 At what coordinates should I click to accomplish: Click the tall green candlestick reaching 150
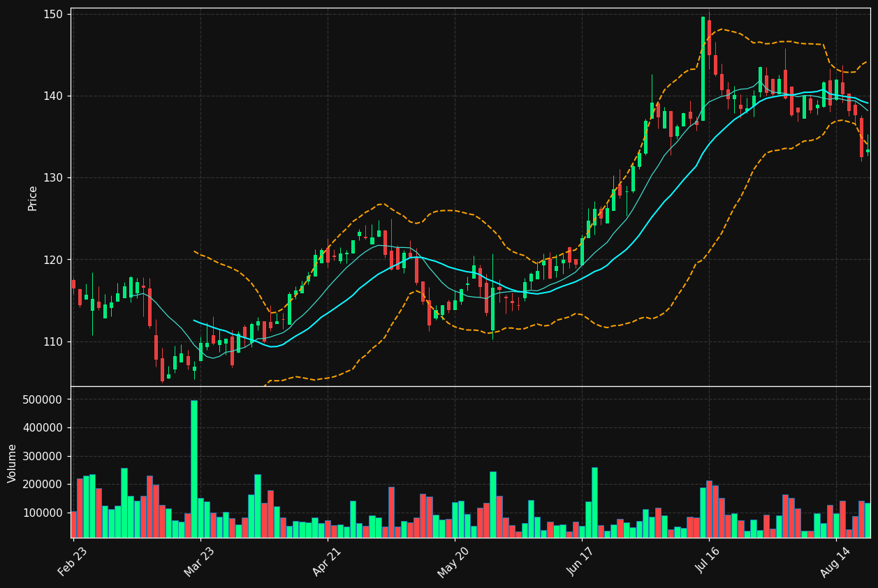coord(703,68)
